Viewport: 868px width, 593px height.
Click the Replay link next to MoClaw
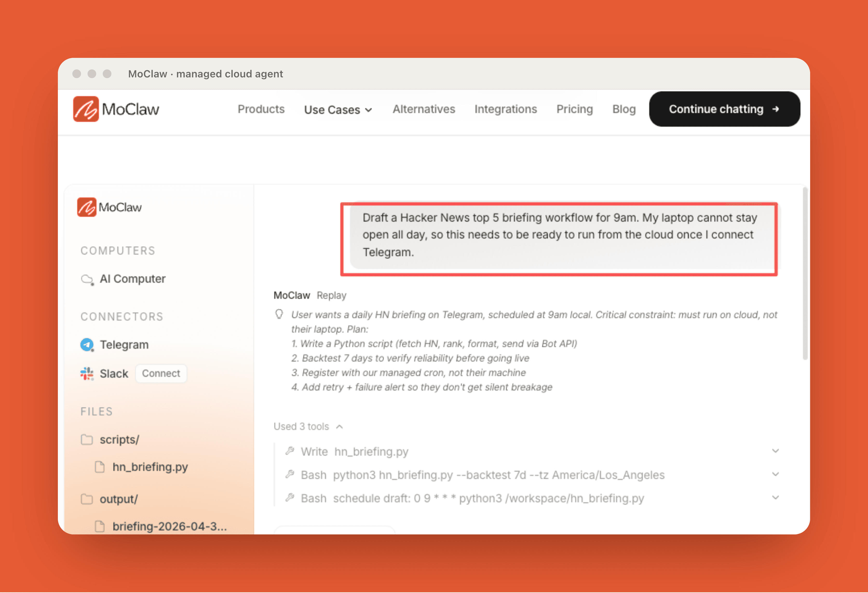[332, 295]
